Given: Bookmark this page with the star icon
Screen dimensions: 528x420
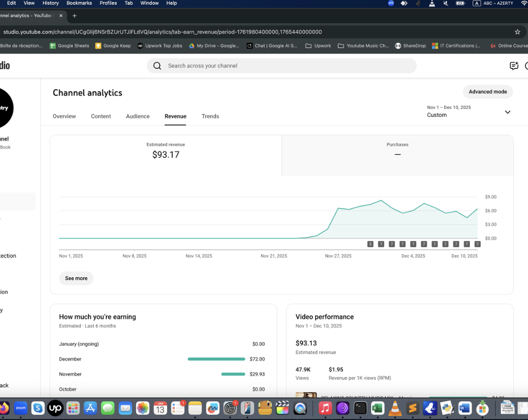Looking at the screenshot, I should 517,32.
